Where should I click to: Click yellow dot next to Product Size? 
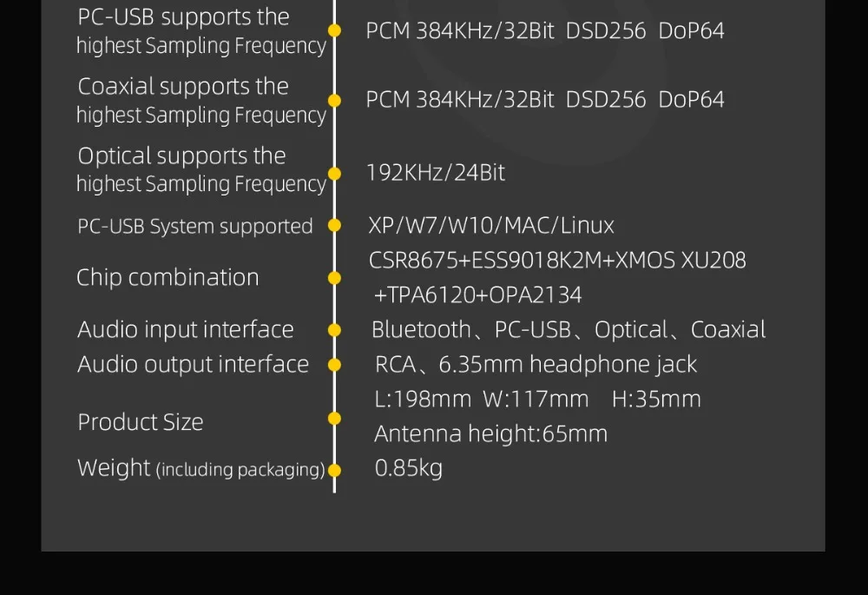click(334, 419)
